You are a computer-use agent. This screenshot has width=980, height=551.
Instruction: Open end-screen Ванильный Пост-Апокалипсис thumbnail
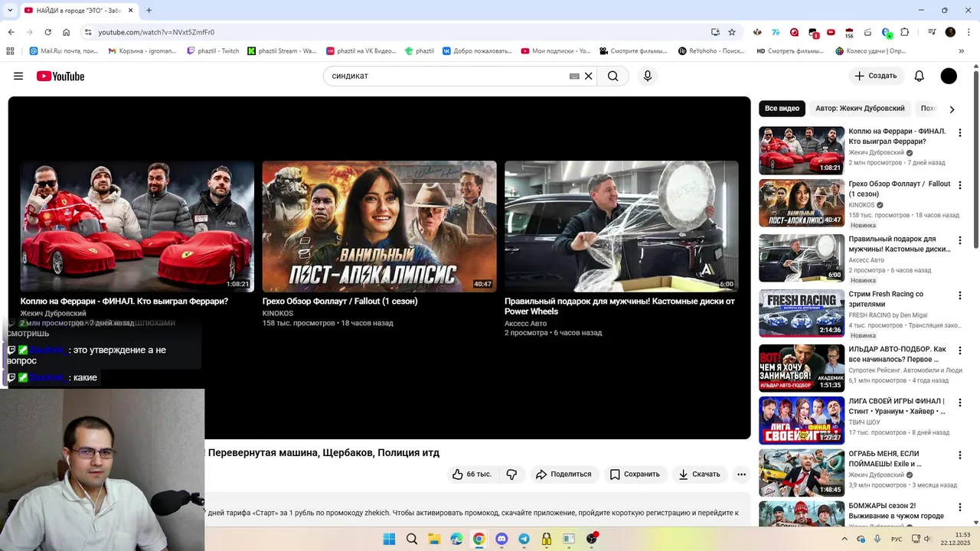pos(380,226)
